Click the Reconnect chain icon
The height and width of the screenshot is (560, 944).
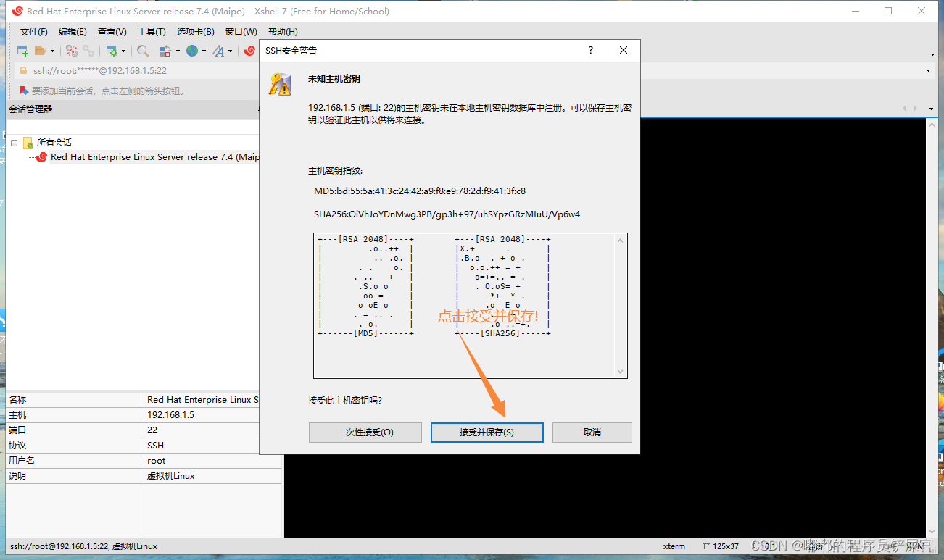pyautogui.click(x=88, y=51)
